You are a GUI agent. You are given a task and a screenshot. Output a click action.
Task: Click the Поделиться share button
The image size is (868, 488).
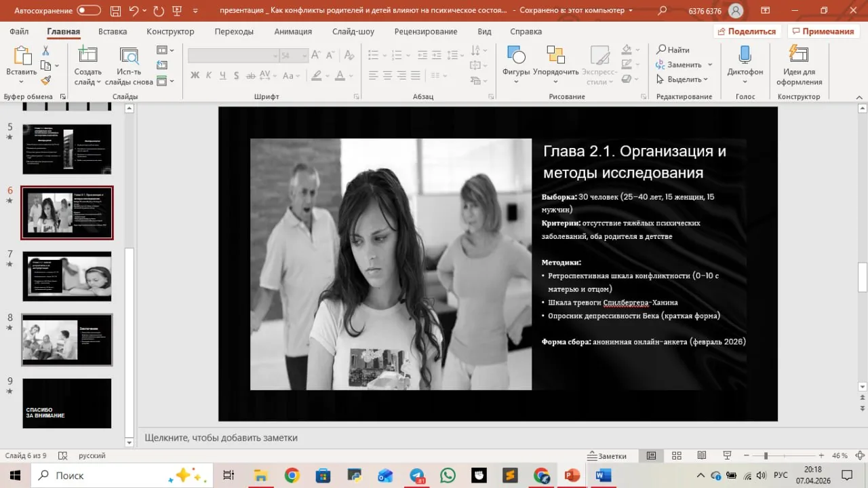(745, 31)
